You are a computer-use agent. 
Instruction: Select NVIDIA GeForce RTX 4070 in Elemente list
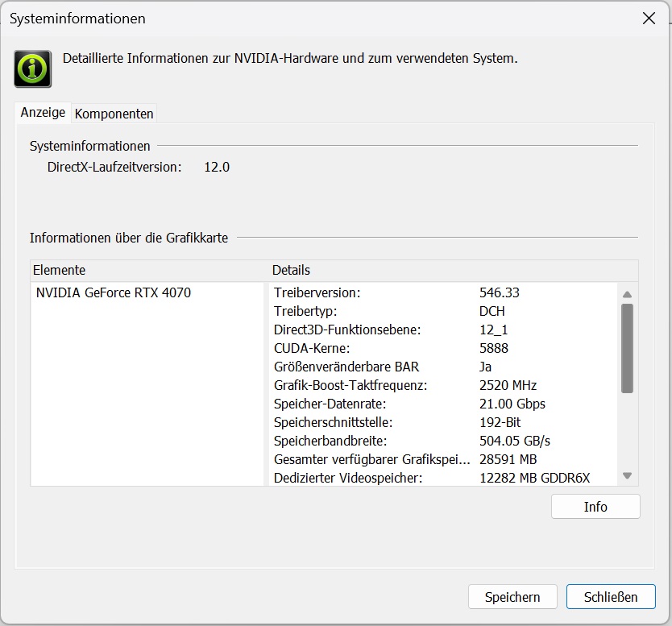coord(114,292)
